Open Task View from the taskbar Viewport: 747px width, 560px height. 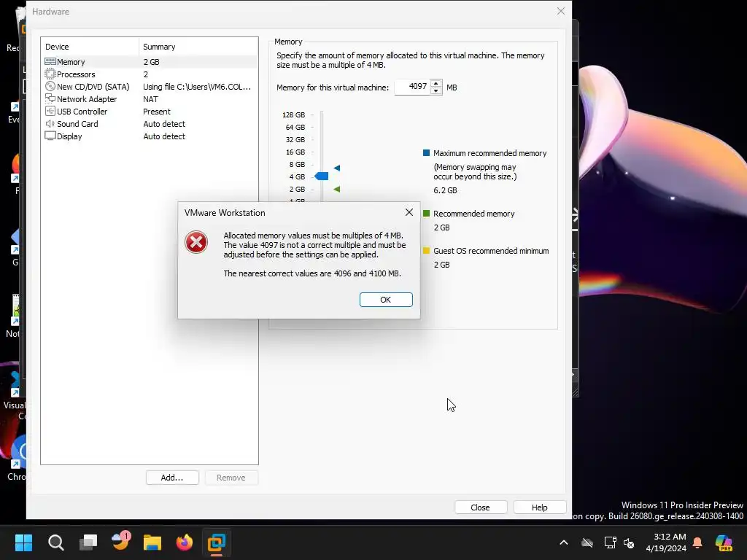point(88,542)
